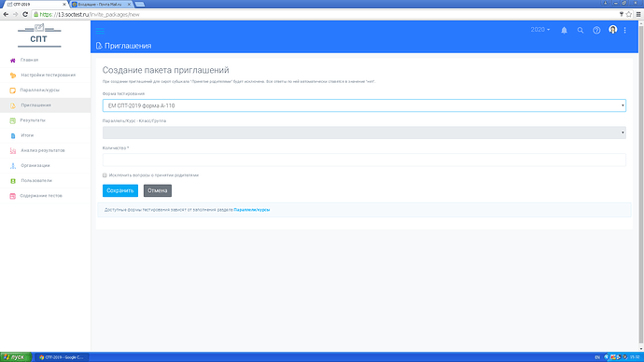644x362 pixels.
Task: Click the saved password key icon
Action: [x=622, y=14]
